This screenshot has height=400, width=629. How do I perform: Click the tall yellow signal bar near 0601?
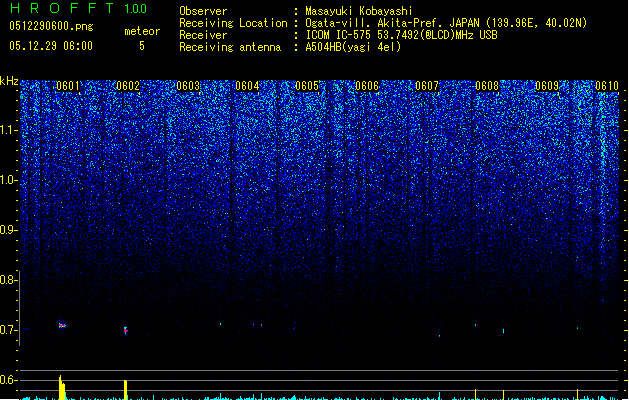(62, 388)
